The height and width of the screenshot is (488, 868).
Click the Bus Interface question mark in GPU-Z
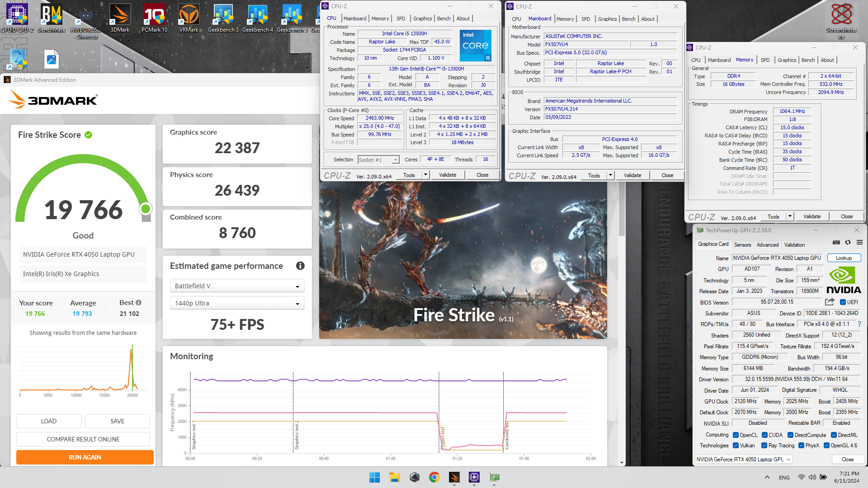click(x=859, y=324)
